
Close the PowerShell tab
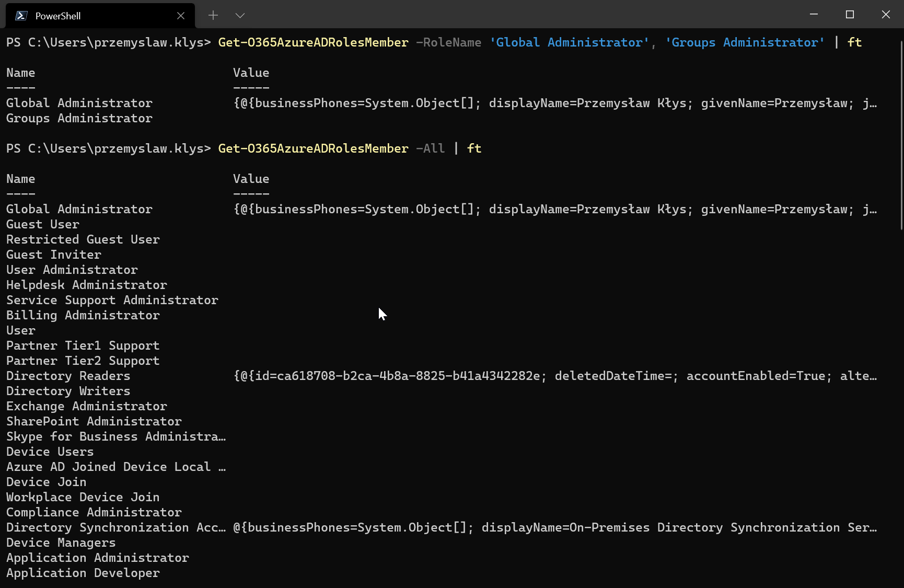(181, 16)
